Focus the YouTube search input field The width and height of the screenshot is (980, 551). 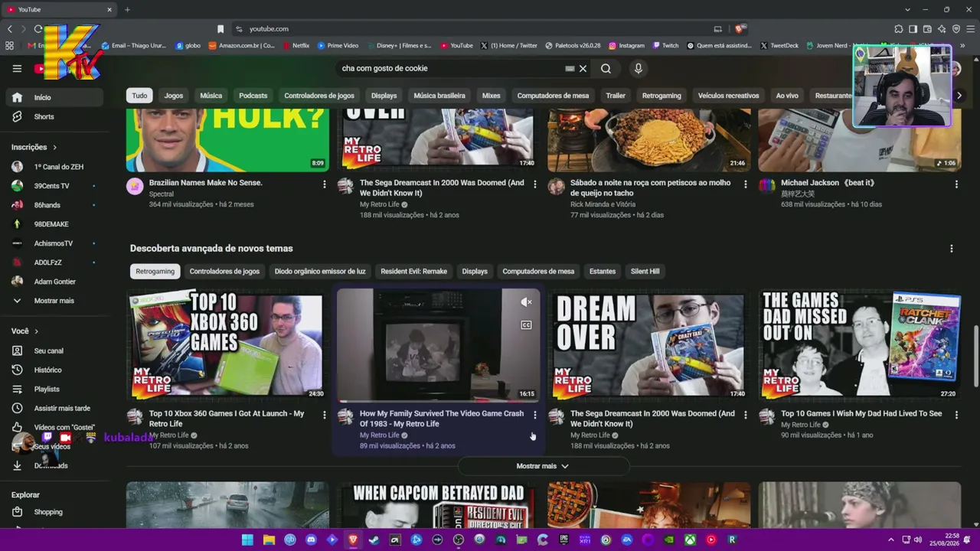[x=452, y=68]
